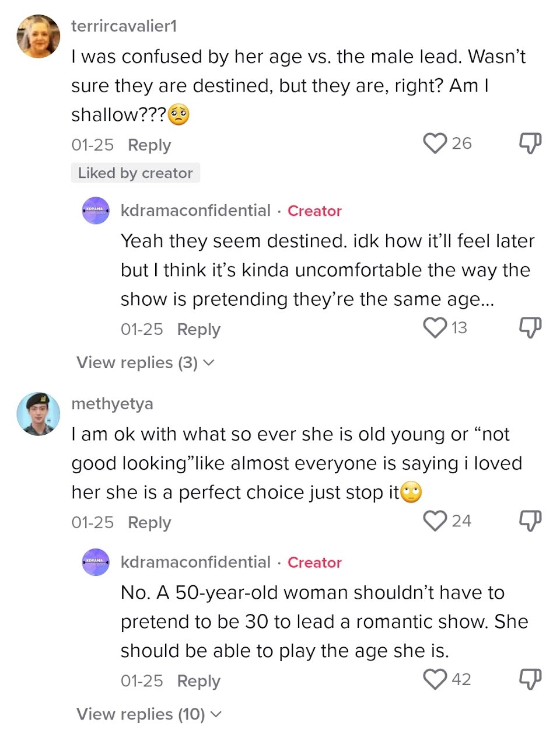Open methyetya's profile picture
Image resolution: width=560 pixels, height=737 pixels.
coord(38,414)
